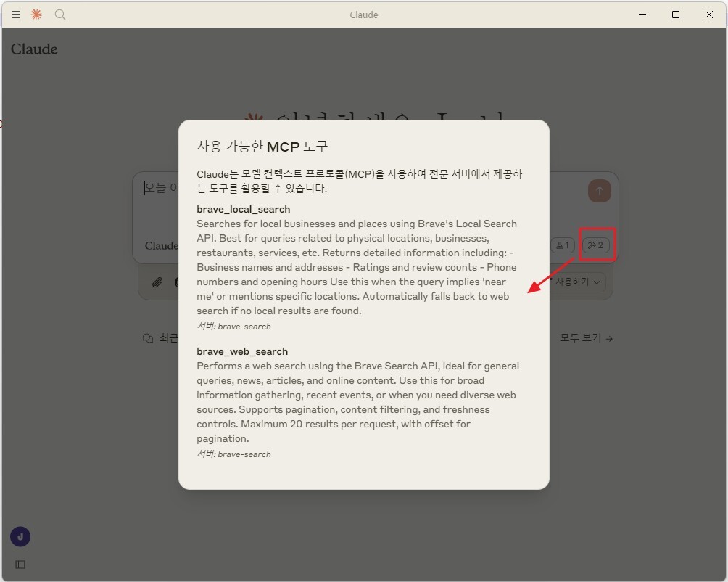The image size is (728, 582).
Task: Maximize the Claude window
Action: coord(676,15)
